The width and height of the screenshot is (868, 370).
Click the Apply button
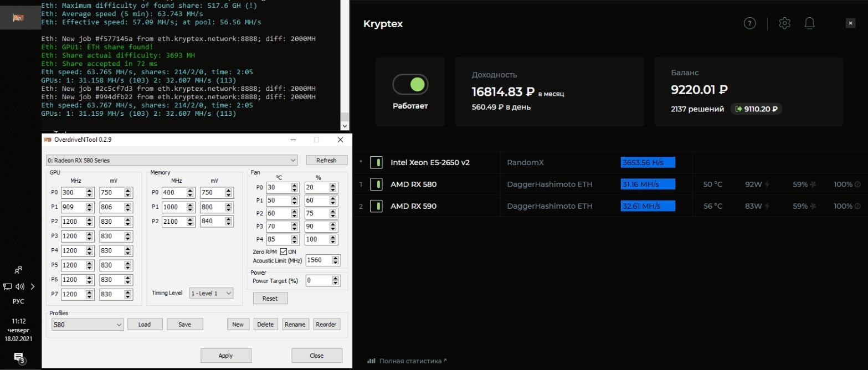point(225,356)
